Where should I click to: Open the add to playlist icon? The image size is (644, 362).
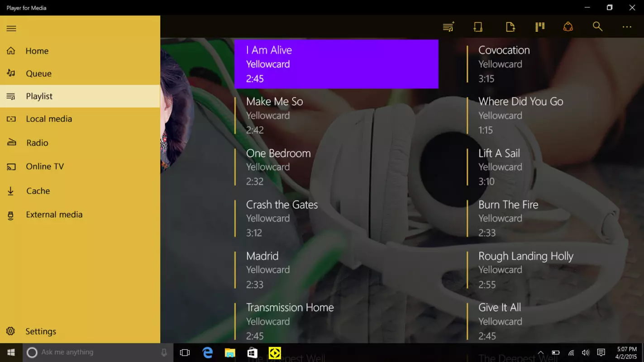click(x=448, y=27)
